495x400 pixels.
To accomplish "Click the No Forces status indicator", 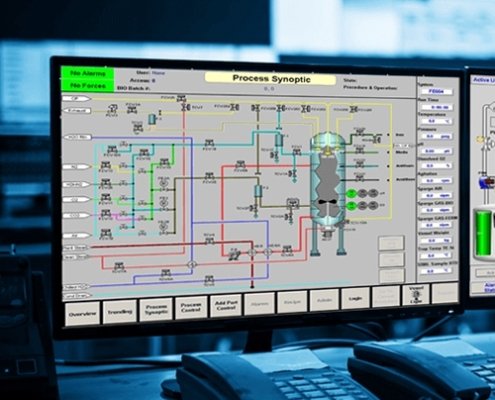I will coord(88,86).
